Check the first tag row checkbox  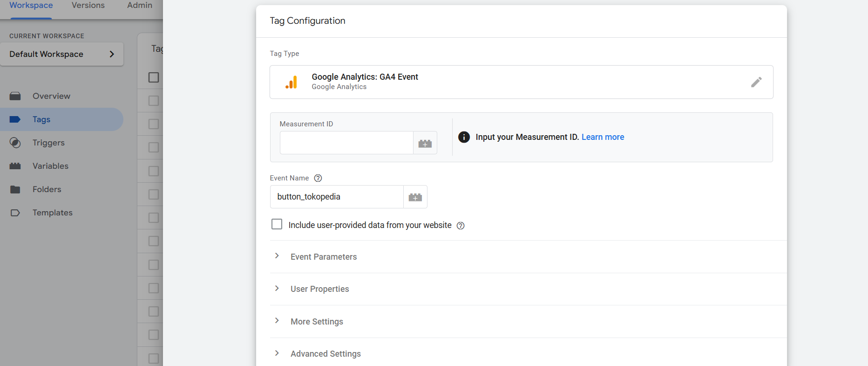pyautogui.click(x=154, y=101)
